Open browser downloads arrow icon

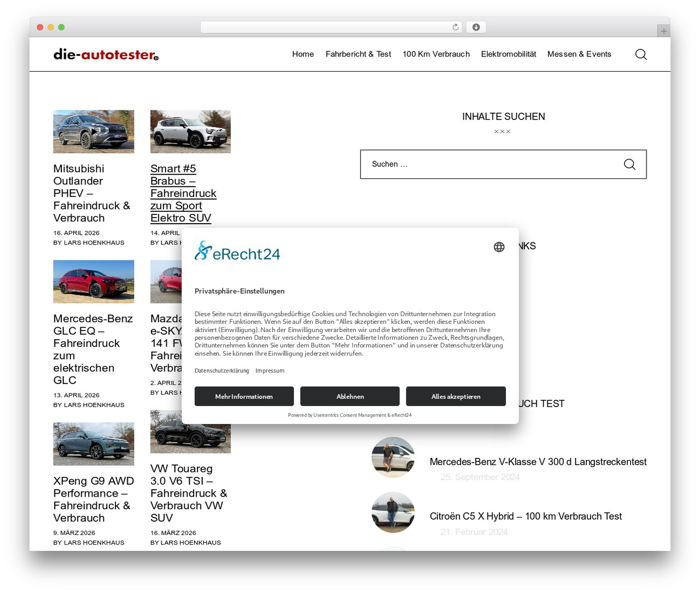tap(476, 27)
